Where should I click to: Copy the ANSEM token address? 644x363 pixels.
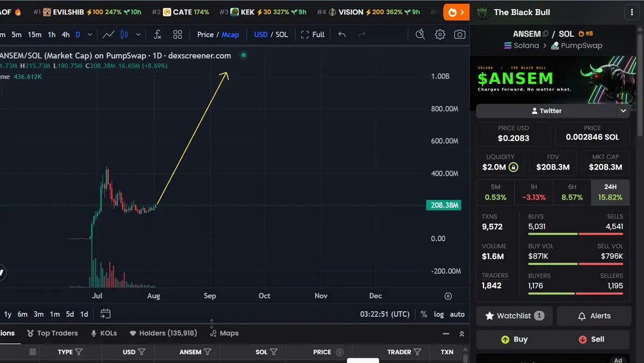pyautogui.click(x=545, y=34)
